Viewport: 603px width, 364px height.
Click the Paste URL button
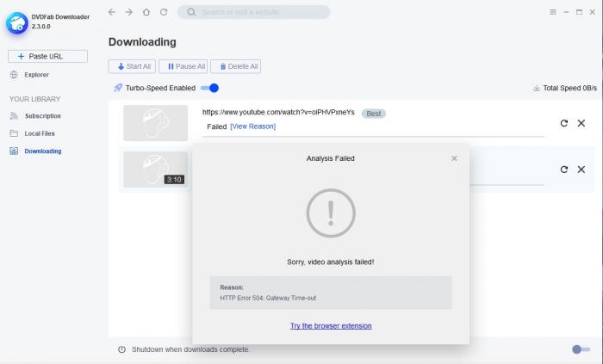point(47,57)
